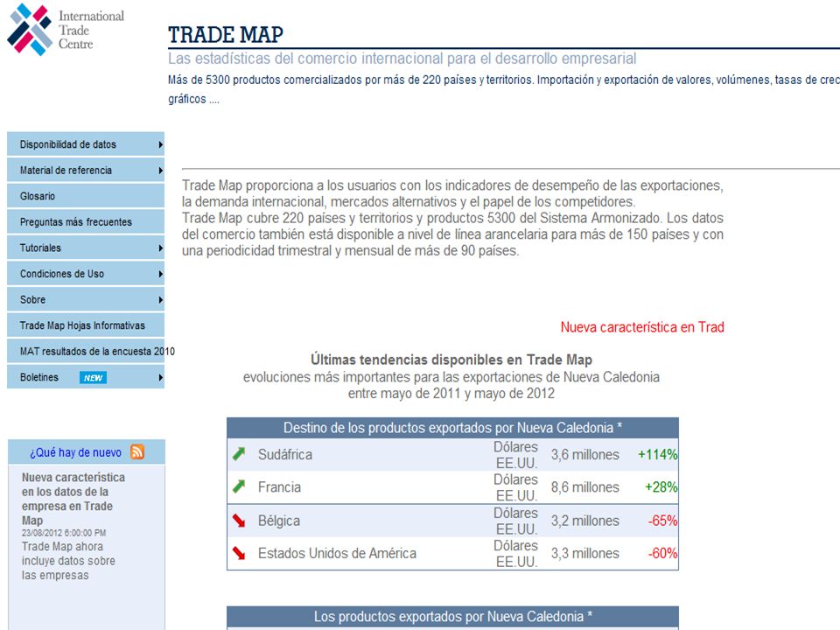Click red arrow beside Estados Unidos de América
The height and width of the screenshot is (630, 840).
tap(239, 553)
